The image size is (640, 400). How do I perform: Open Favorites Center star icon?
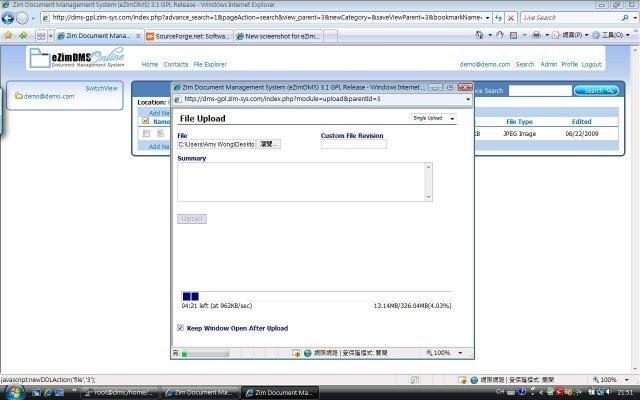[x=8, y=36]
